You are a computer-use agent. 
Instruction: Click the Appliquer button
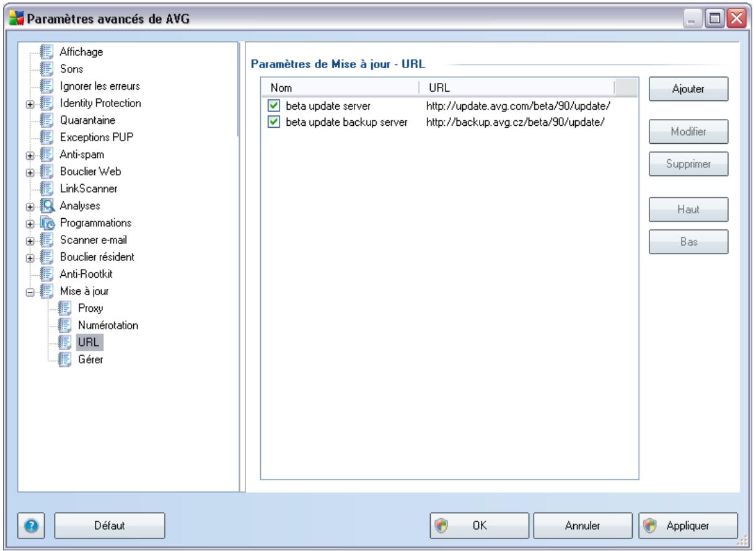click(x=688, y=525)
